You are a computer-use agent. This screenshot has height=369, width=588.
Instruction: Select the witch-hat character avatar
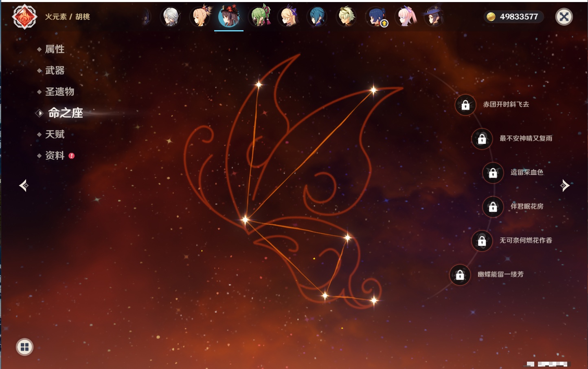(434, 17)
